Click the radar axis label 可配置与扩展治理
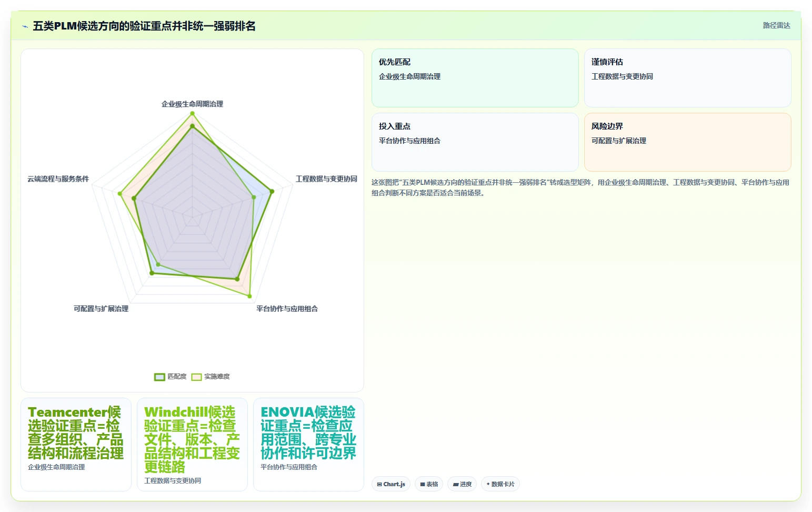 pyautogui.click(x=101, y=309)
